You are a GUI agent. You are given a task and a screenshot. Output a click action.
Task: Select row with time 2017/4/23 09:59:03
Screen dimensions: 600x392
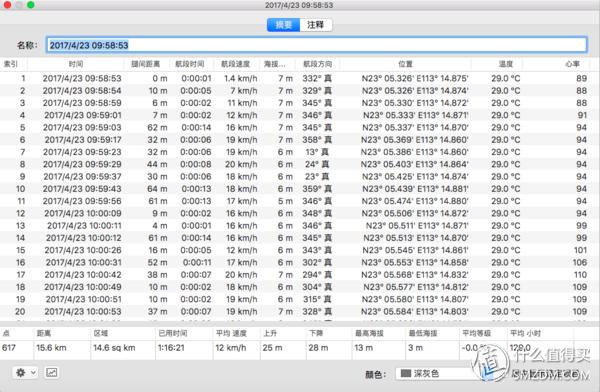pyautogui.click(x=300, y=127)
